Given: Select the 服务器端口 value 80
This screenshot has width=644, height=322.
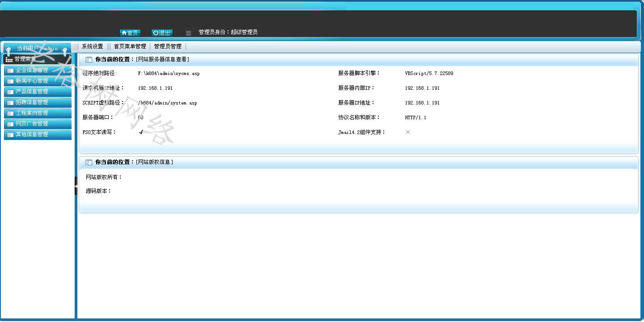Looking at the screenshot, I should 140,117.
